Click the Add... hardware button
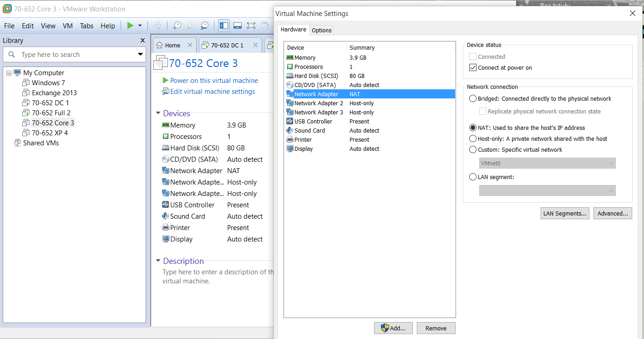 click(393, 328)
